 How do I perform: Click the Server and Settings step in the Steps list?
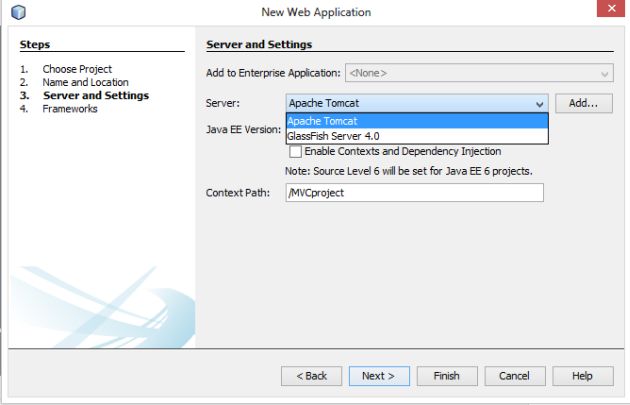tap(95, 96)
